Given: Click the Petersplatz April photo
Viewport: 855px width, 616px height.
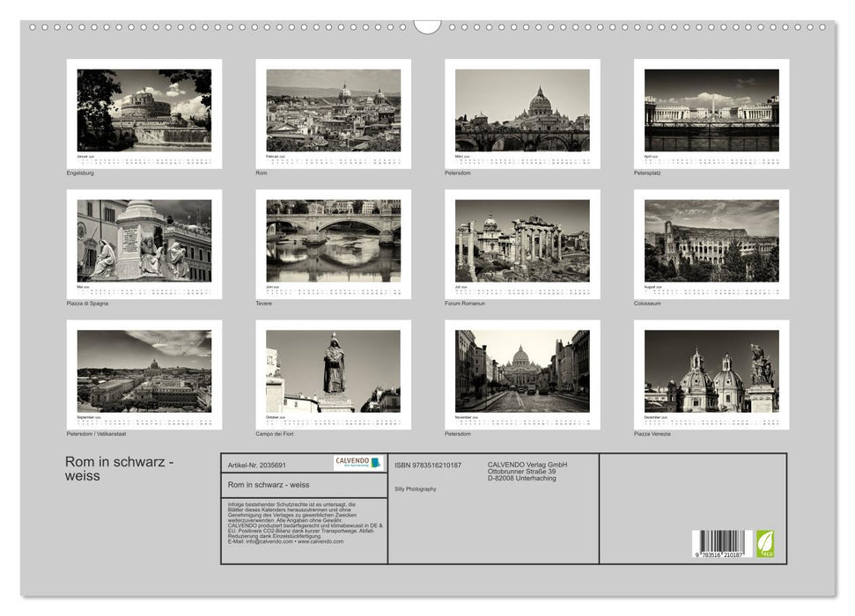Looking at the screenshot, I should pos(711,110).
